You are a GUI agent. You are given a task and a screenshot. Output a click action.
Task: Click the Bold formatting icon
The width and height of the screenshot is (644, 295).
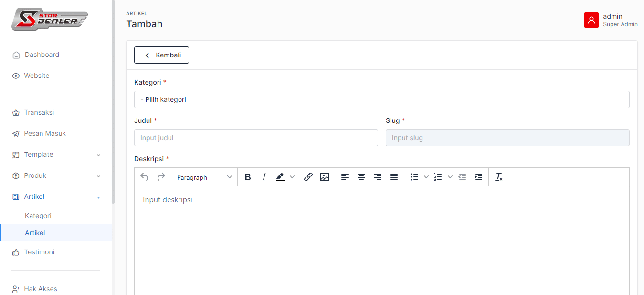tap(248, 177)
